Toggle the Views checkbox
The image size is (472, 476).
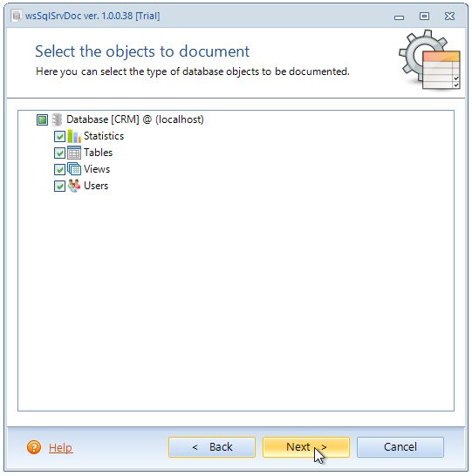[59, 169]
